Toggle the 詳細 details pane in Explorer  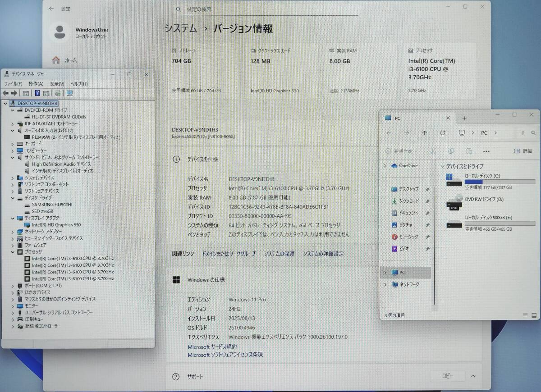pyautogui.click(x=523, y=151)
